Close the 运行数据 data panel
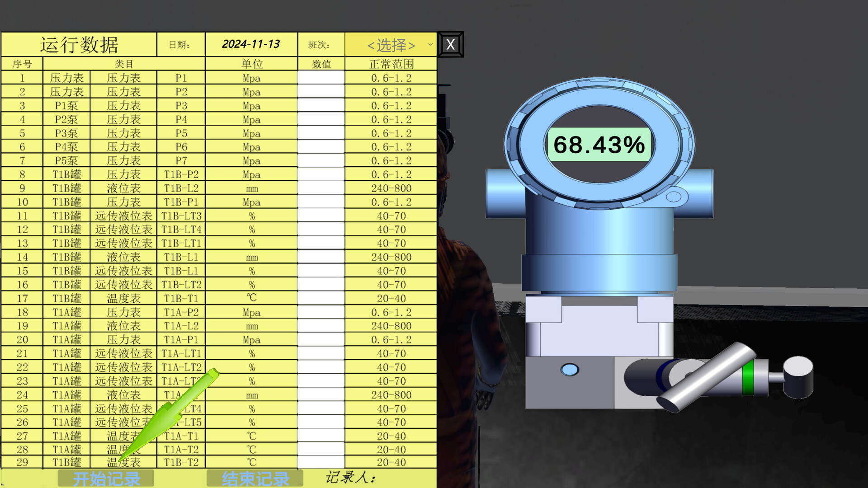868x488 pixels. (x=450, y=44)
